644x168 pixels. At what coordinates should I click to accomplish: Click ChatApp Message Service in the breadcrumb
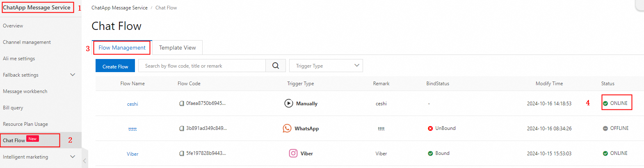(x=119, y=8)
